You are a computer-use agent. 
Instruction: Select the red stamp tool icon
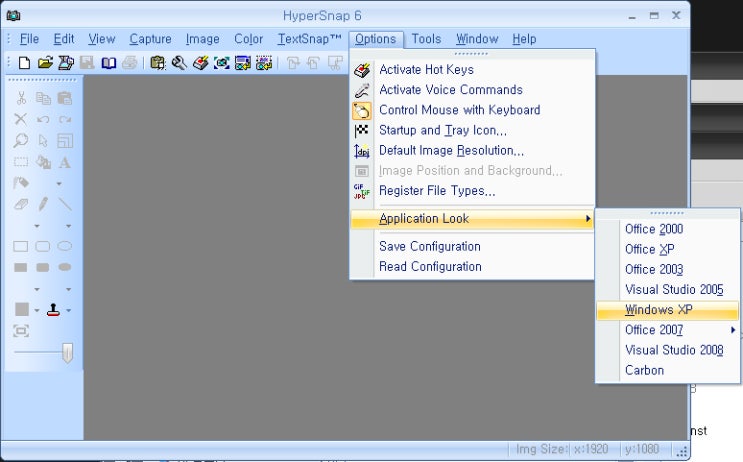[53, 310]
